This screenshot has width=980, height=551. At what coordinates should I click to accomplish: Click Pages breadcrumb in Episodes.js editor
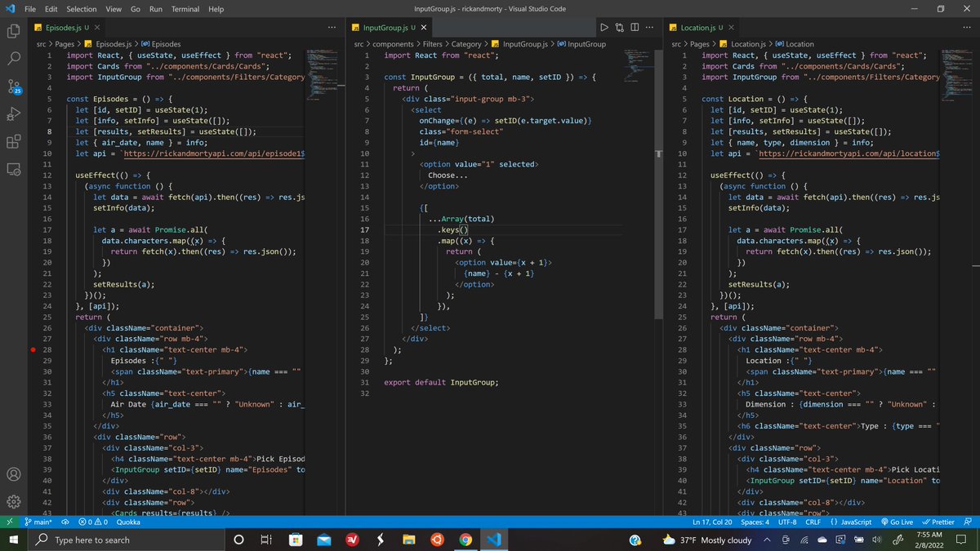[x=65, y=44]
